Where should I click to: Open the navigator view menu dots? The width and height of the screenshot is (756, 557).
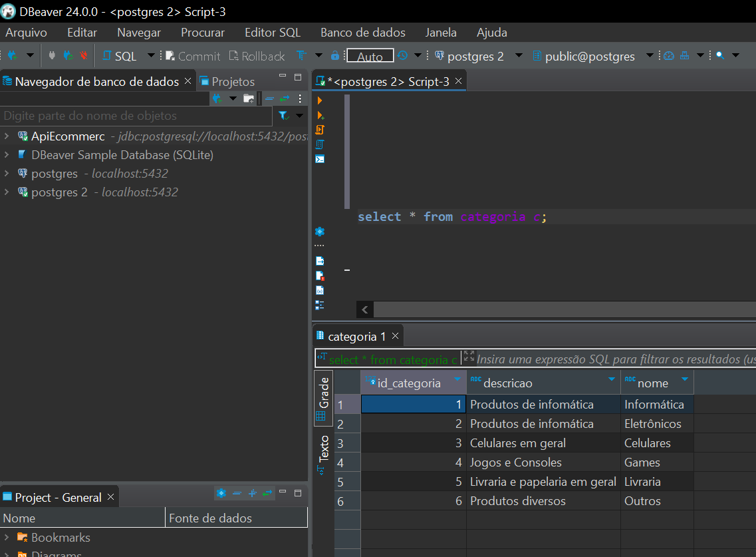pos(300,98)
